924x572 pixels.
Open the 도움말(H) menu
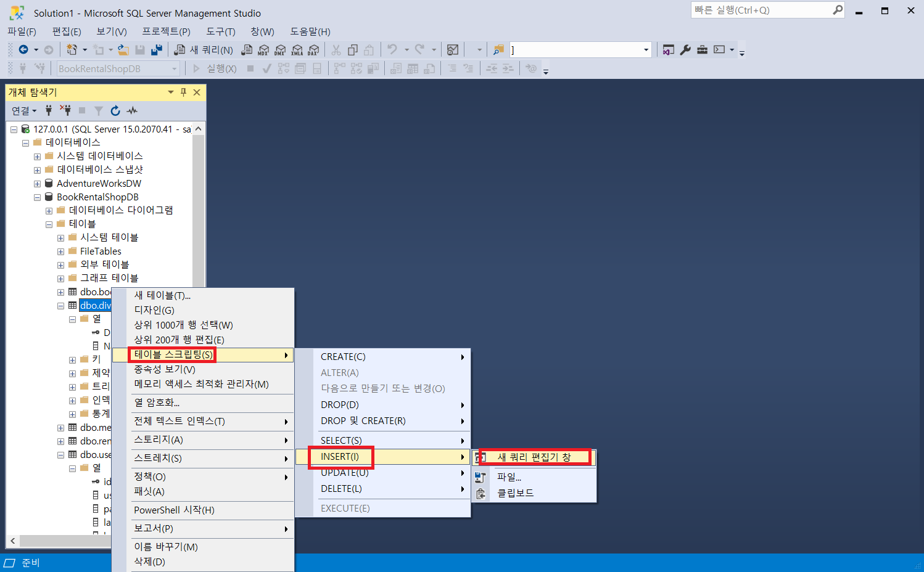point(310,31)
